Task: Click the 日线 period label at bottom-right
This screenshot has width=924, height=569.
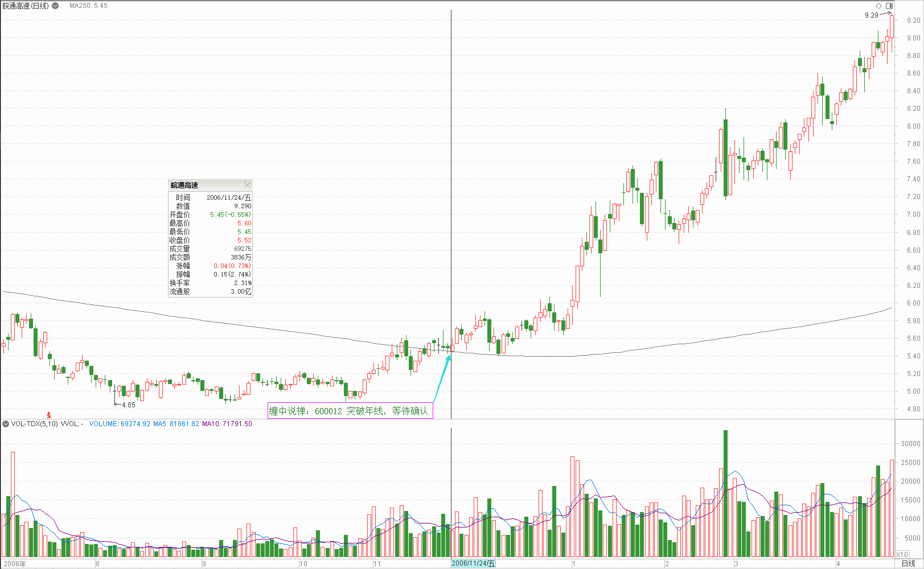Action: click(908, 563)
